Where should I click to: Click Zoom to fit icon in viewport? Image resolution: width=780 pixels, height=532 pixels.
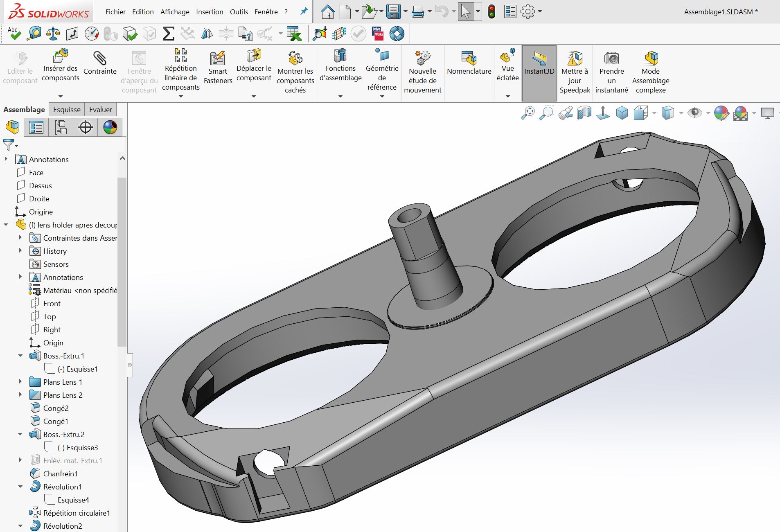(x=528, y=113)
